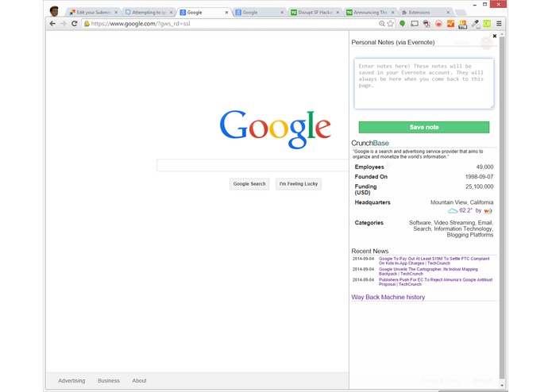
Task: Close the sidebar panel with the X
Action: pos(495,36)
